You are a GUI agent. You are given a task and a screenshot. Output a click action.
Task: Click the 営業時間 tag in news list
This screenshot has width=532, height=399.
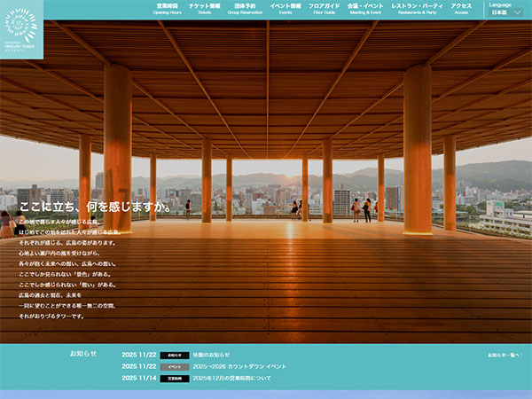(175, 378)
